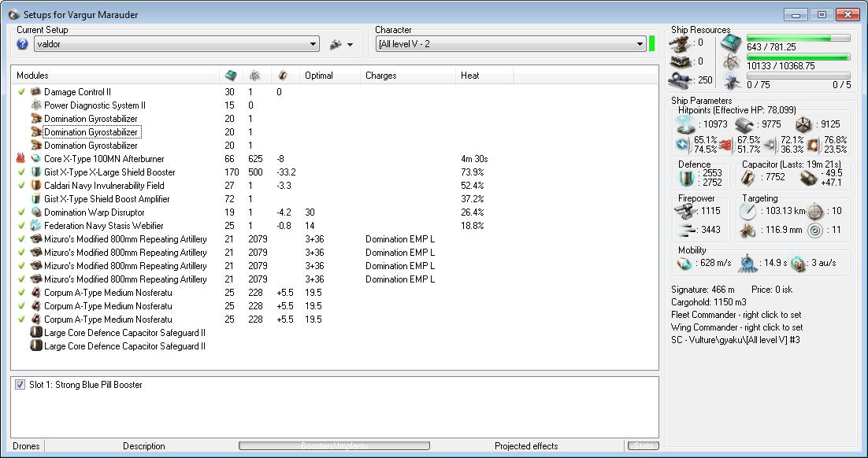Click the armor hitpoints icon showing 9775
The height and width of the screenshot is (458, 868).
(744, 124)
